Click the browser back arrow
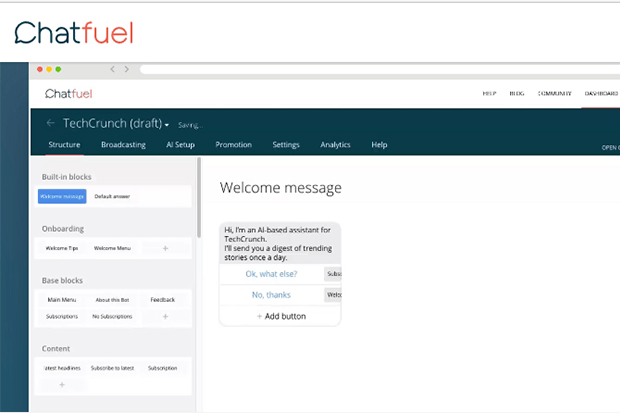 [112, 69]
